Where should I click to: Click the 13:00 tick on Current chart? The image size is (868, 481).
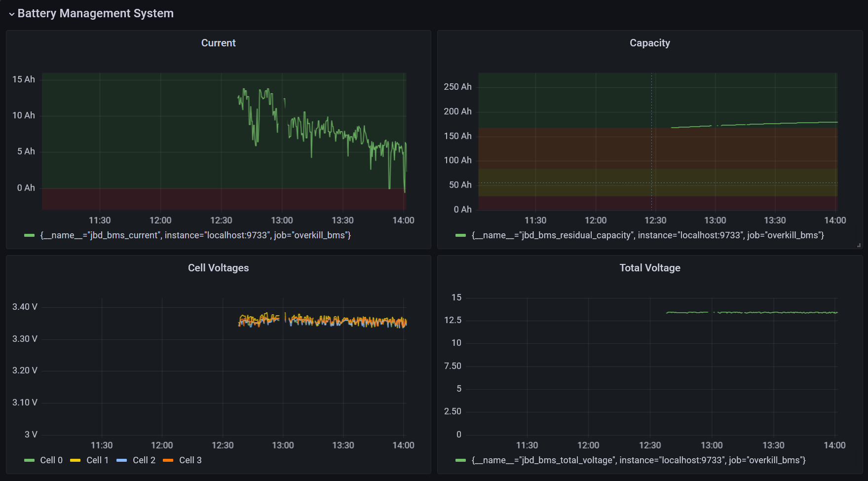click(x=282, y=221)
